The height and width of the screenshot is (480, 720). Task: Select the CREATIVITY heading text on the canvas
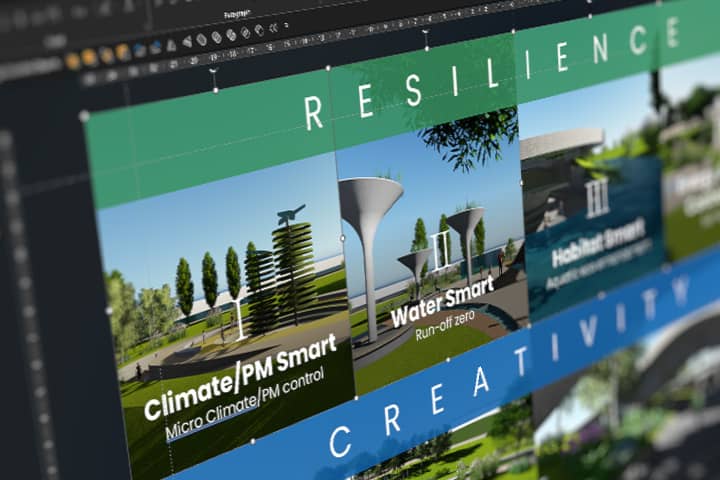pos(510,366)
